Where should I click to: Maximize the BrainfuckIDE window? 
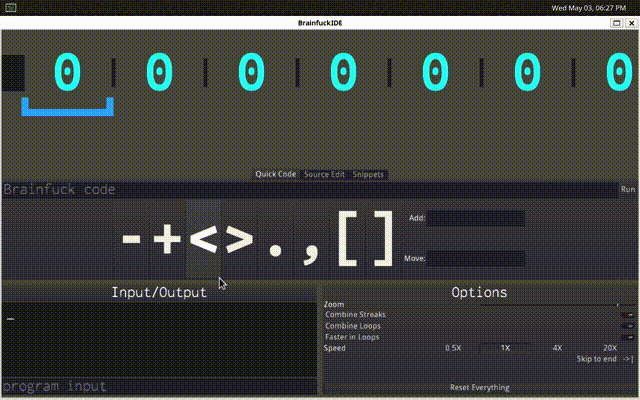[x=616, y=23]
